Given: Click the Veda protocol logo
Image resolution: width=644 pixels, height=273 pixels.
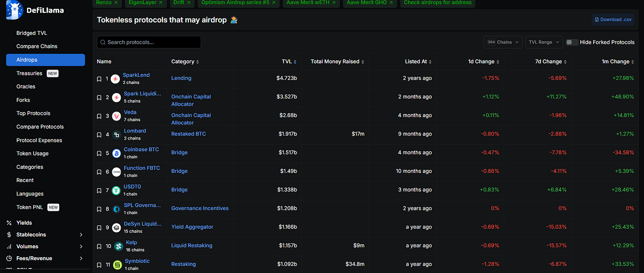Looking at the screenshot, I should tap(116, 116).
